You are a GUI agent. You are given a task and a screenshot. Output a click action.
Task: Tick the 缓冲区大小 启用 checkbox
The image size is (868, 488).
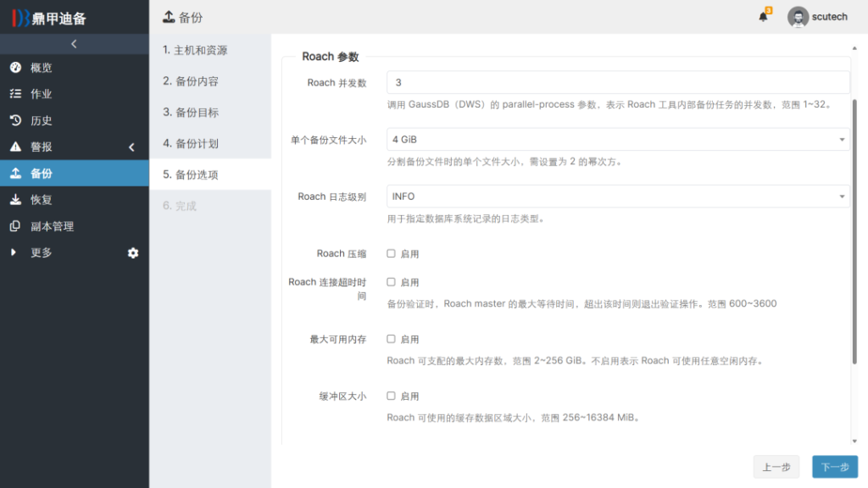coord(392,396)
